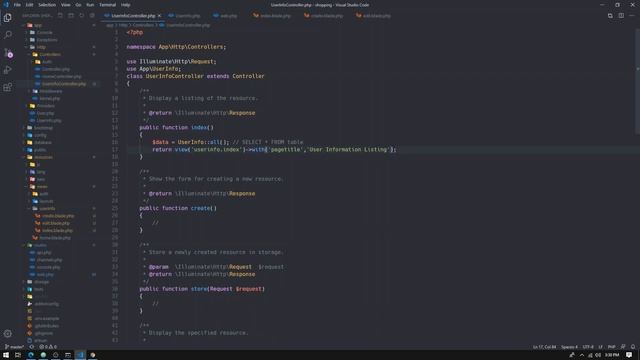
Task: Refresh the explorer file tree
Action: (x=81, y=16)
